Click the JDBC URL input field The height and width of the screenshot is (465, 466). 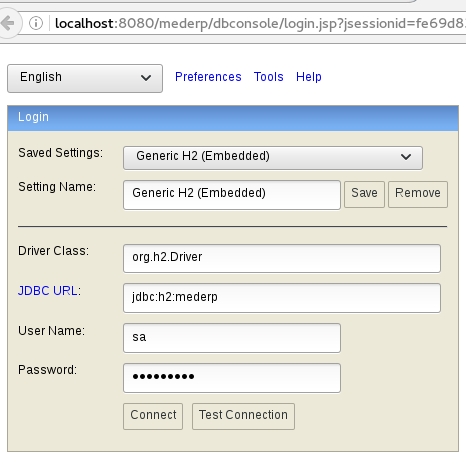(282, 298)
